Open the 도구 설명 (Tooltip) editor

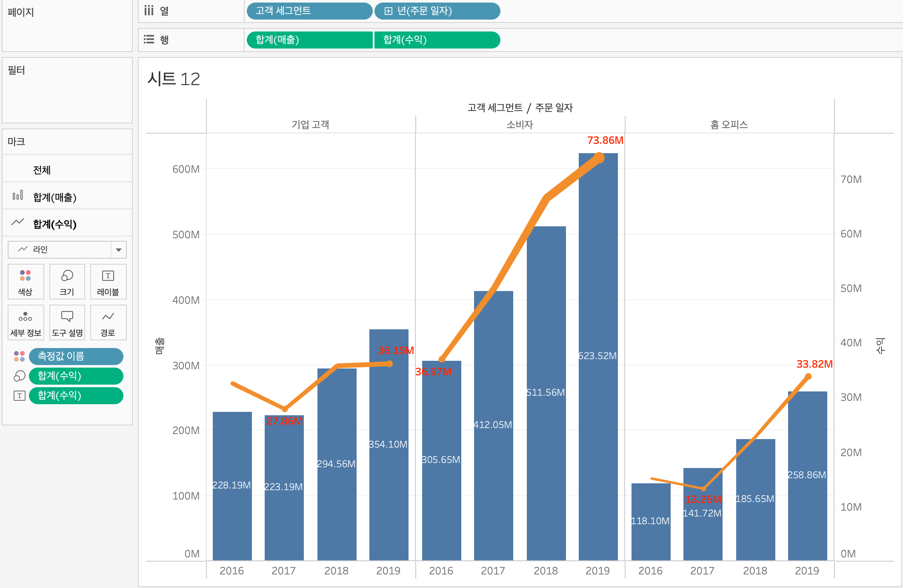(67, 323)
